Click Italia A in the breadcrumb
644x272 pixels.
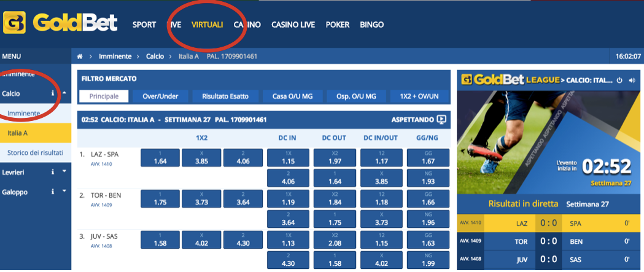pyautogui.click(x=188, y=56)
